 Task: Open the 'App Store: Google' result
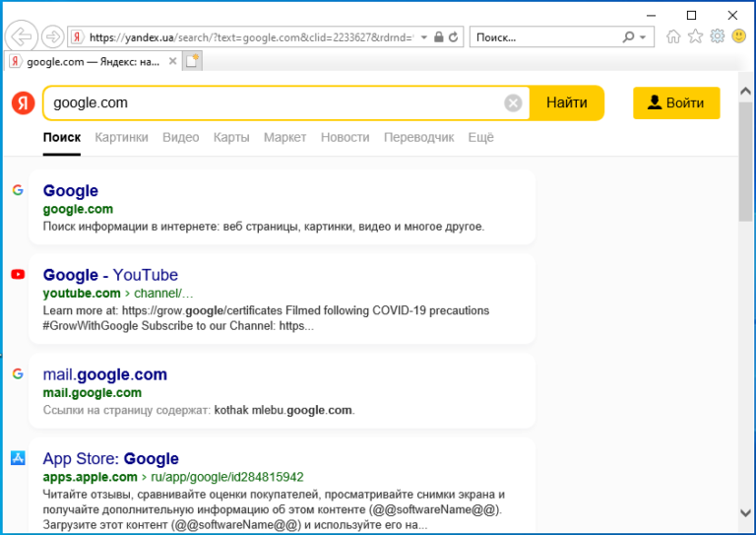point(111,459)
